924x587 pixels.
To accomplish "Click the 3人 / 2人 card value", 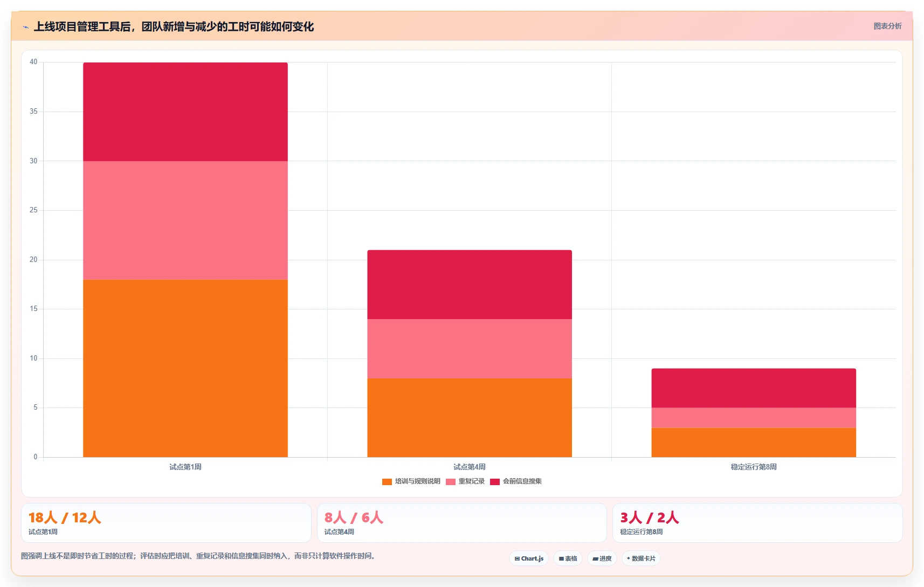I will [x=649, y=518].
